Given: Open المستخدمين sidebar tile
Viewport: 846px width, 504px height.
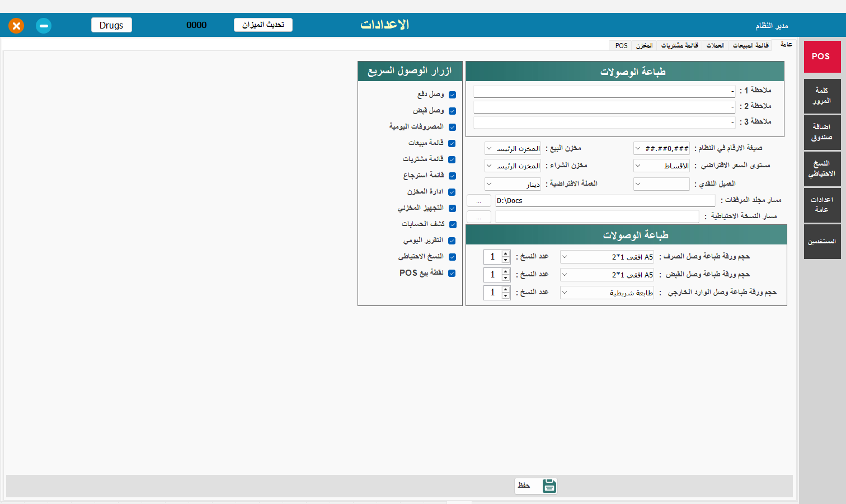Looking at the screenshot, I should click(822, 241).
